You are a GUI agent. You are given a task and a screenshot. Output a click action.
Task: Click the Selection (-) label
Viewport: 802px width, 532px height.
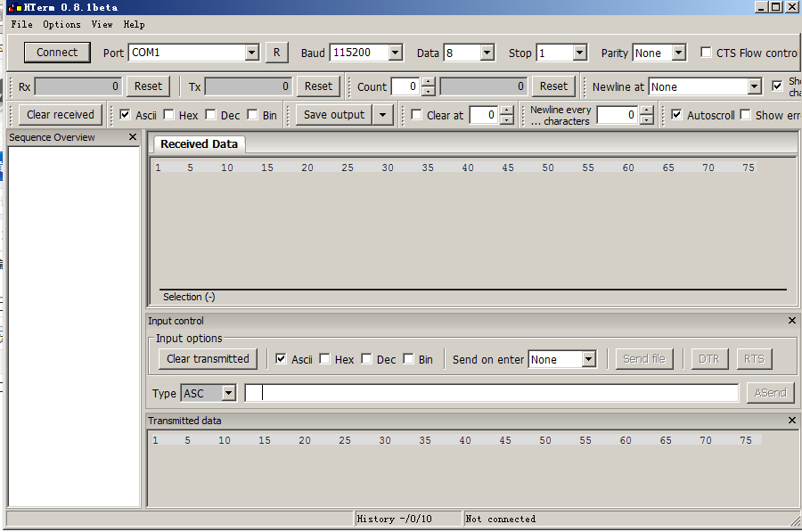point(189,297)
